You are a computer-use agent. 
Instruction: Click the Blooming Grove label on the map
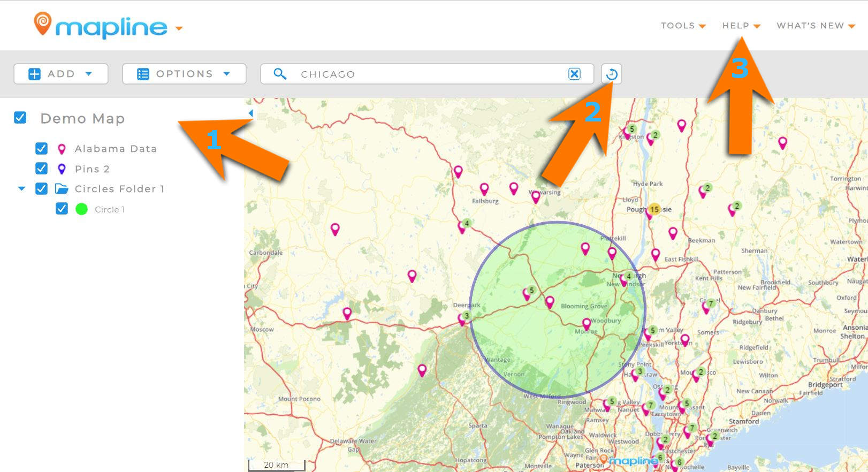coord(584,306)
